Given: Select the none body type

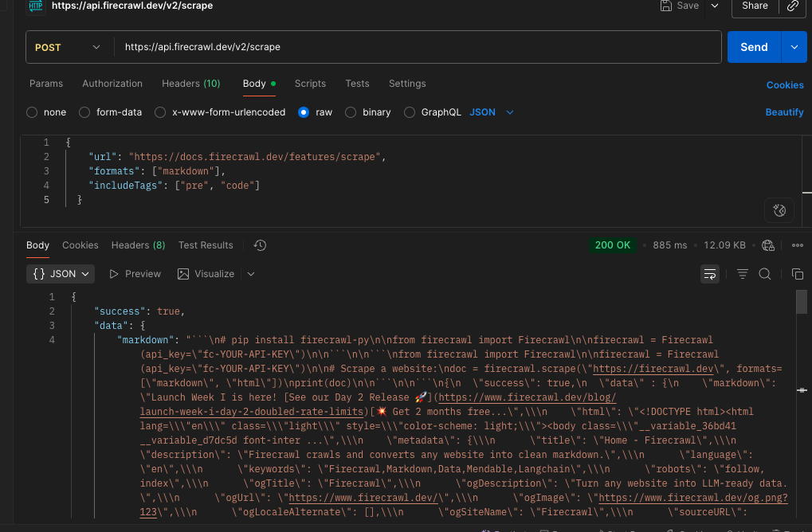Looking at the screenshot, I should pos(32,112).
